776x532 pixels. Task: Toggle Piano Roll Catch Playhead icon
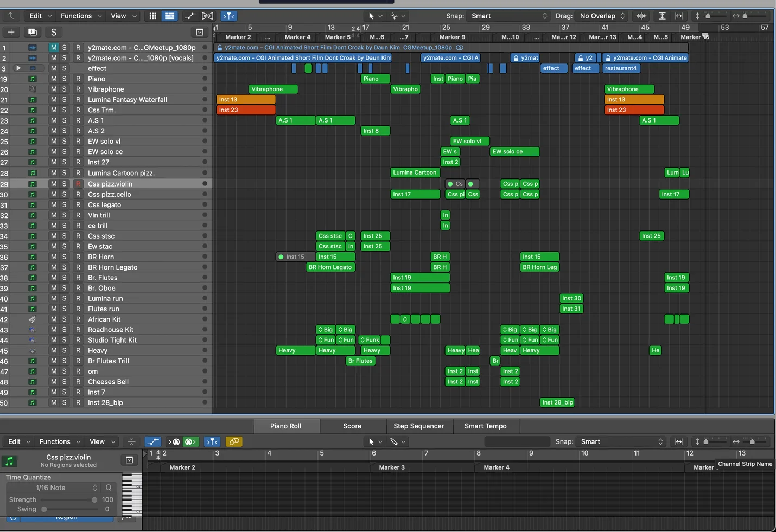(212, 441)
